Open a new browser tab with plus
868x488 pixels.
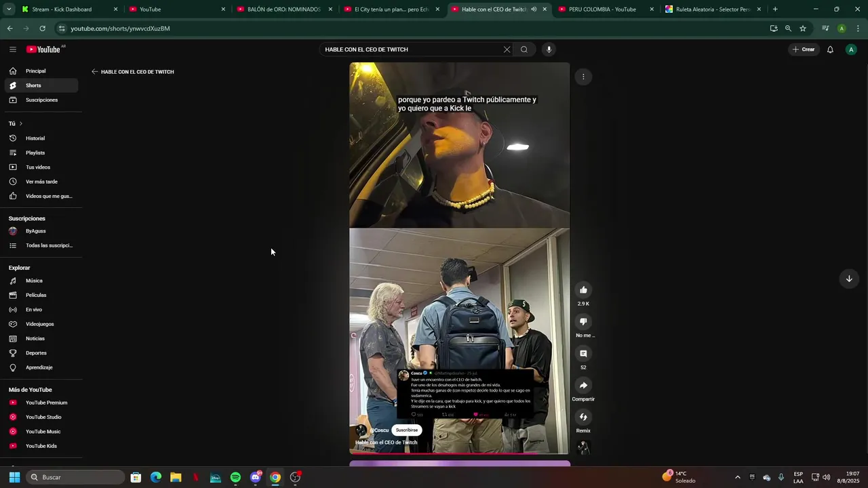tap(775, 9)
